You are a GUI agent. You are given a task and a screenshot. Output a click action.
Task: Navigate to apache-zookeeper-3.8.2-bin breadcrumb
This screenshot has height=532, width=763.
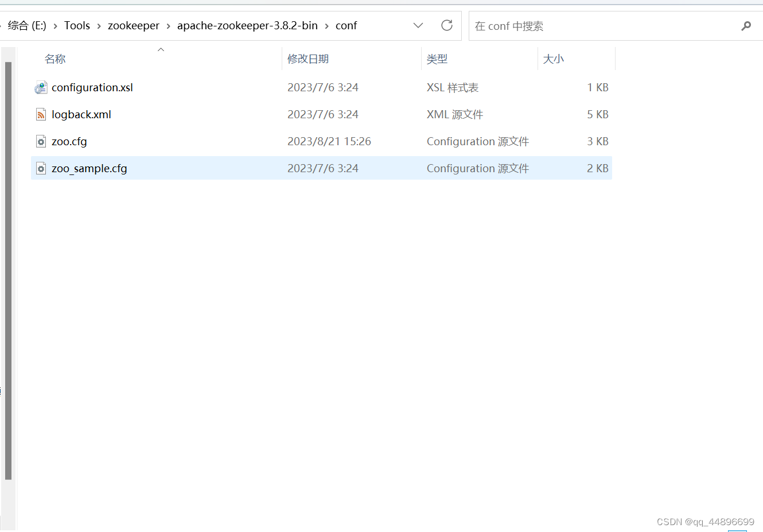(x=247, y=25)
